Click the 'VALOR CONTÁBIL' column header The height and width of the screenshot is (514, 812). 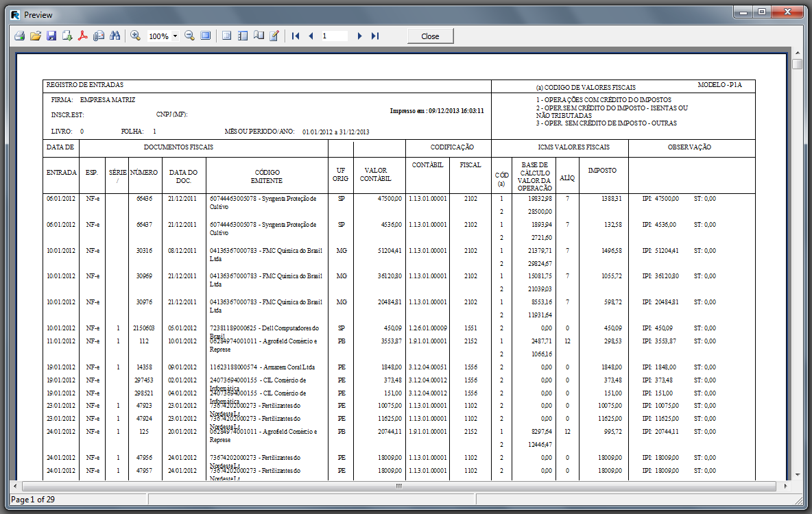(375, 175)
